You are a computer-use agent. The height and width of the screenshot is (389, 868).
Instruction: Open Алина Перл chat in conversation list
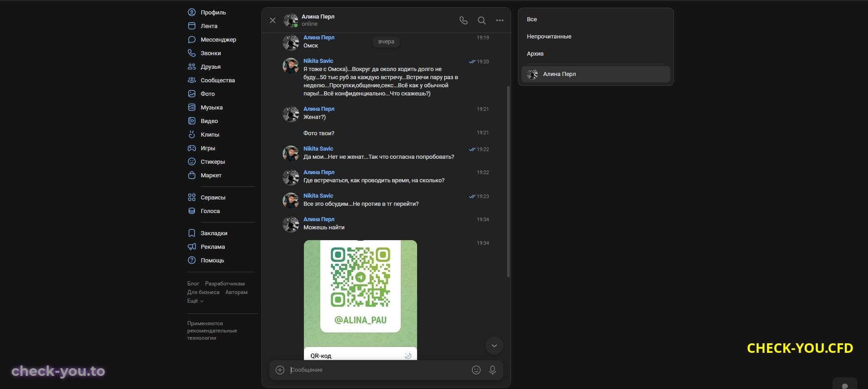(596, 74)
